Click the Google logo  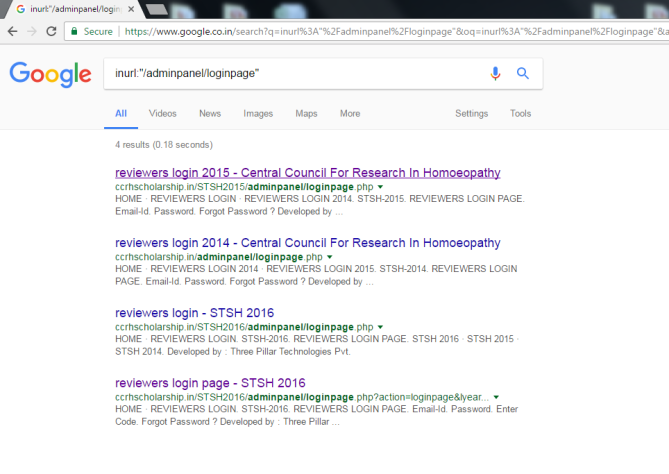pos(50,74)
